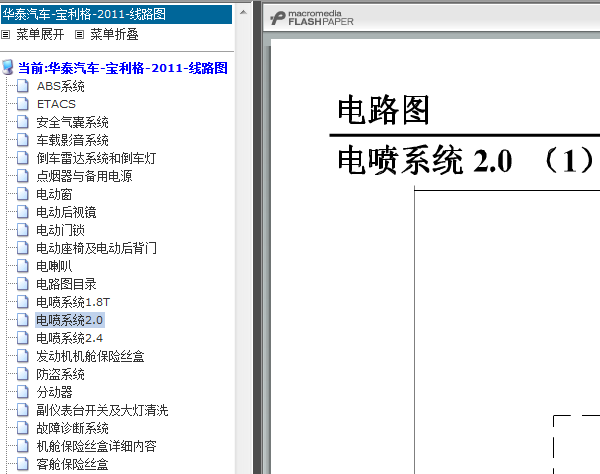Click the 电路图 heading in the document
The width and height of the screenshot is (600, 474).
pos(383,110)
